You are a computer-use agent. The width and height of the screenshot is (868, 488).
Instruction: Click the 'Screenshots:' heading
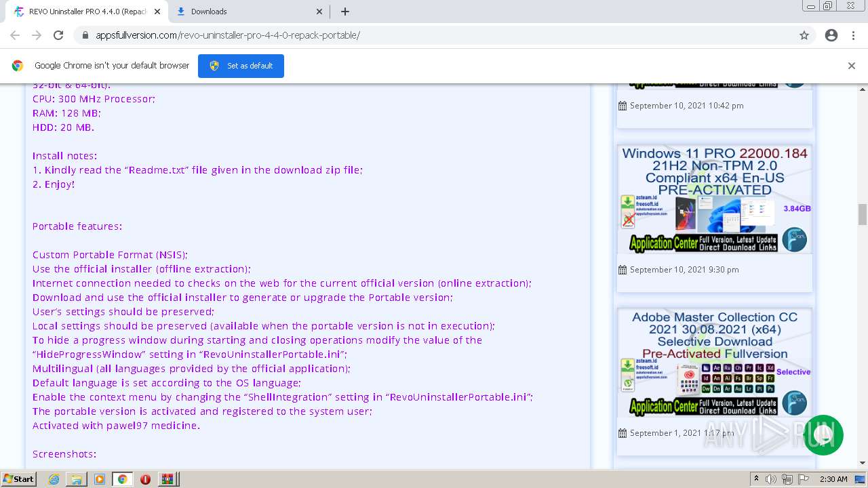click(x=64, y=454)
